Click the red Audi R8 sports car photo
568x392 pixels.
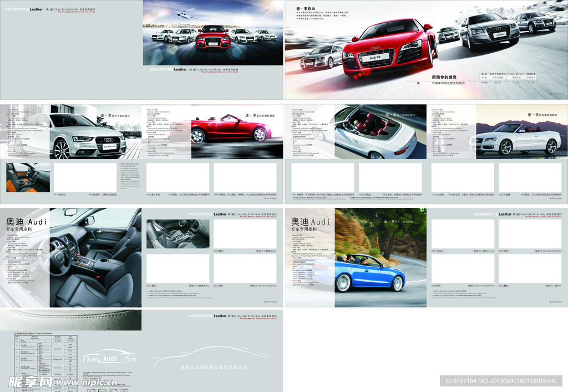389,47
